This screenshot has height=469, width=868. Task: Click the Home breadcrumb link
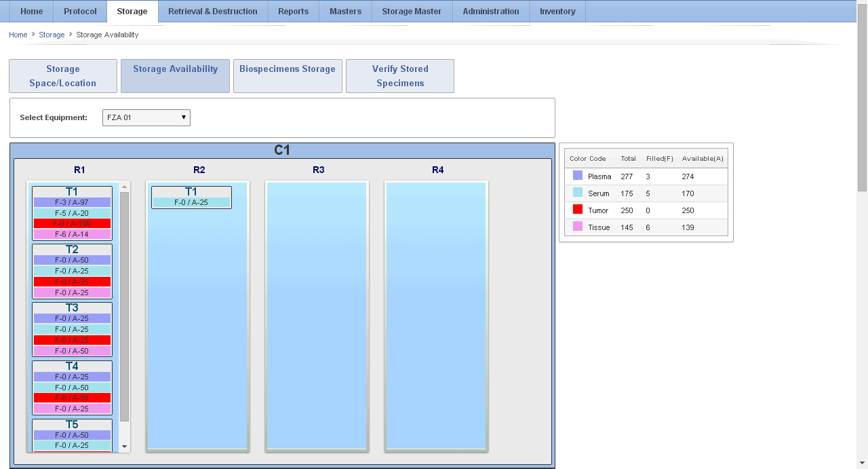pos(18,35)
